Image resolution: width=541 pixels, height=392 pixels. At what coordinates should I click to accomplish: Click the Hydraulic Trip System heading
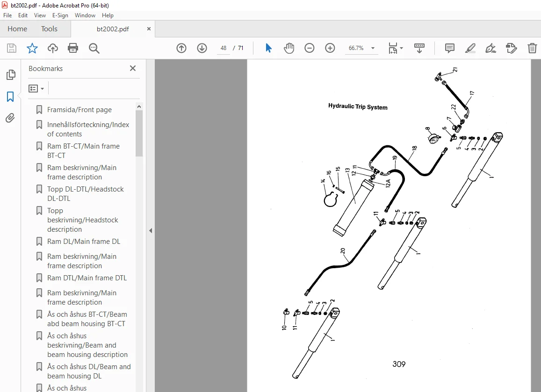[358, 107]
